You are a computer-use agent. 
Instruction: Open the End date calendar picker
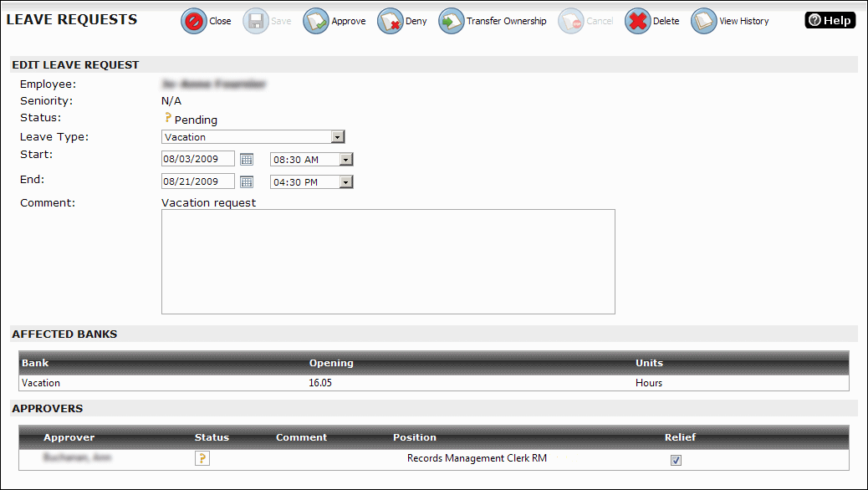[247, 181]
